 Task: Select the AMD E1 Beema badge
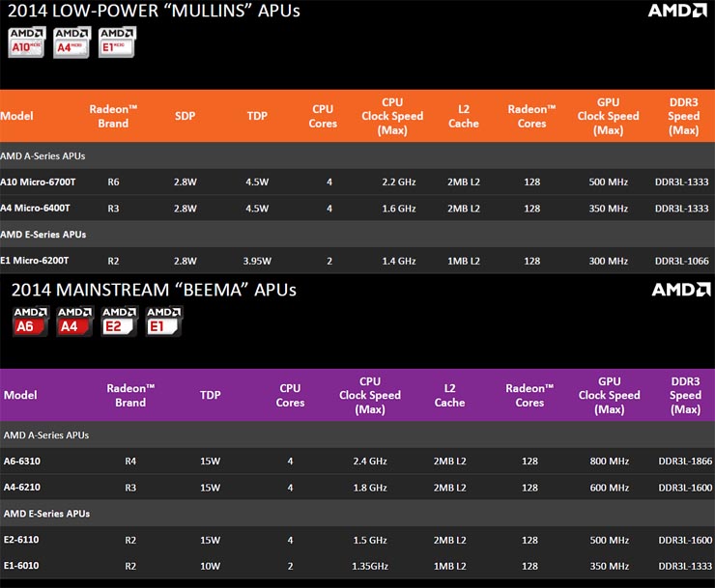[x=163, y=322]
